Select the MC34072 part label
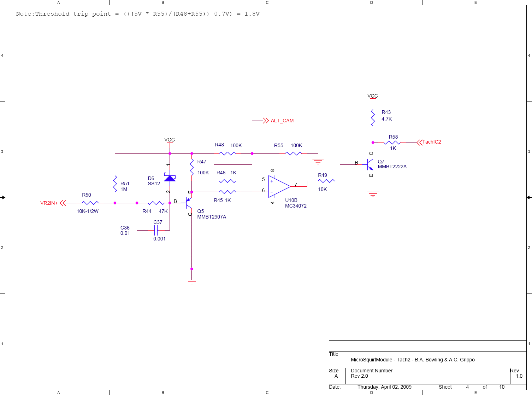Viewport: 532px width, 395px height. (x=296, y=206)
